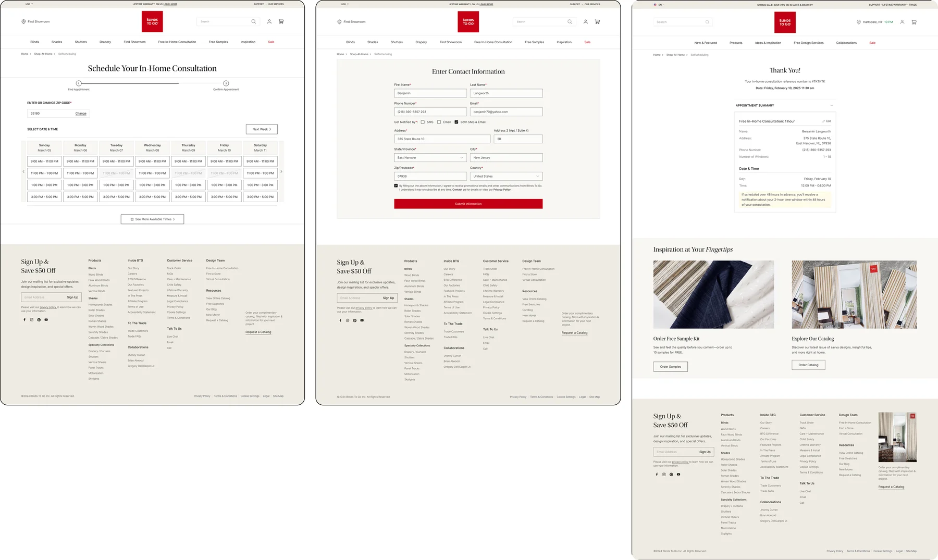Click Change link in the zip code field
Viewport: 938px width, 560px height.
81,114
